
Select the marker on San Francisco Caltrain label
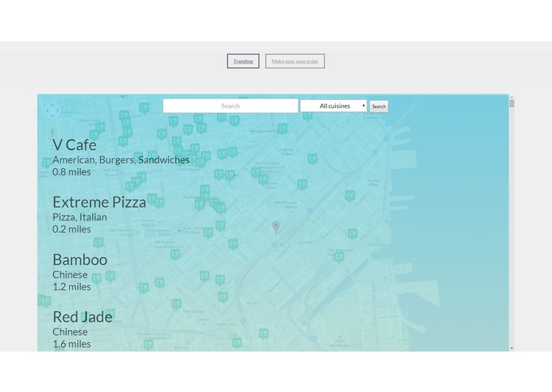pyautogui.click(x=338, y=256)
